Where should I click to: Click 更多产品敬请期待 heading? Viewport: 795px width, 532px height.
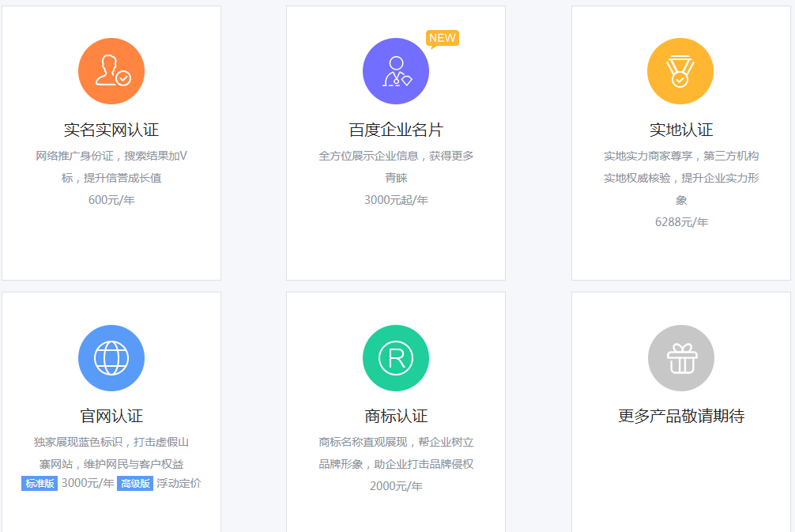(x=681, y=416)
